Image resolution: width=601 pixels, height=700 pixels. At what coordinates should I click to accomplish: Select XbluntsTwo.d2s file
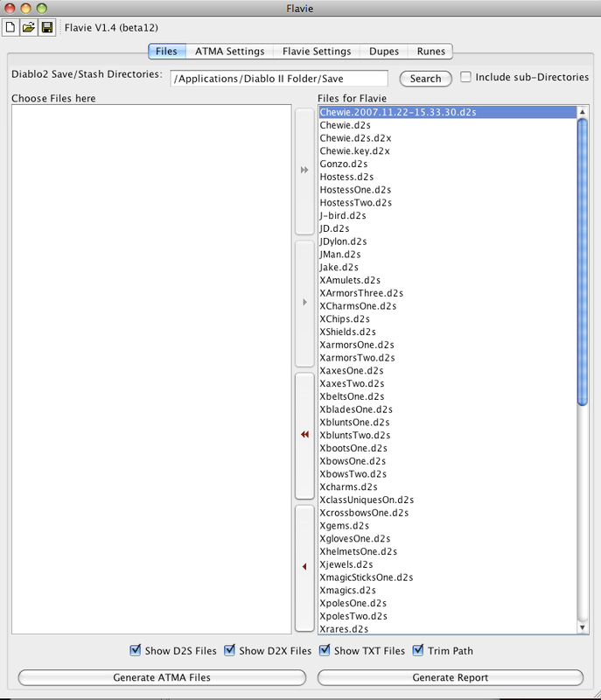[448, 436]
